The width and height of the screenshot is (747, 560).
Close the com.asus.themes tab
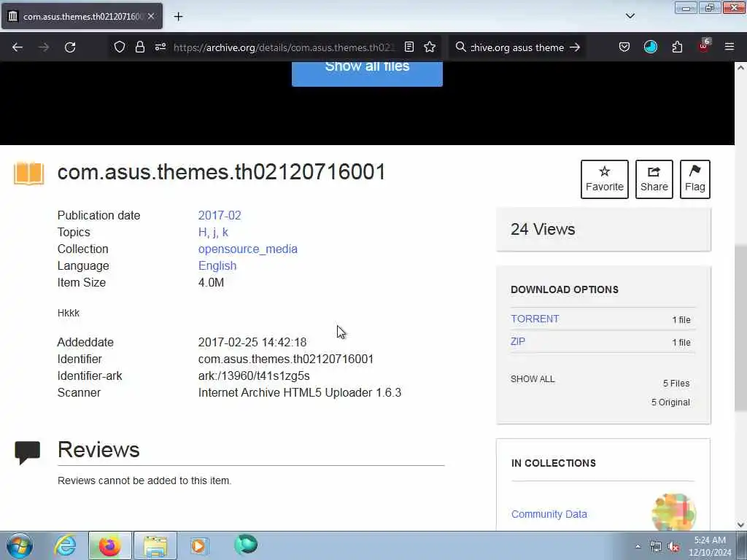(150, 16)
